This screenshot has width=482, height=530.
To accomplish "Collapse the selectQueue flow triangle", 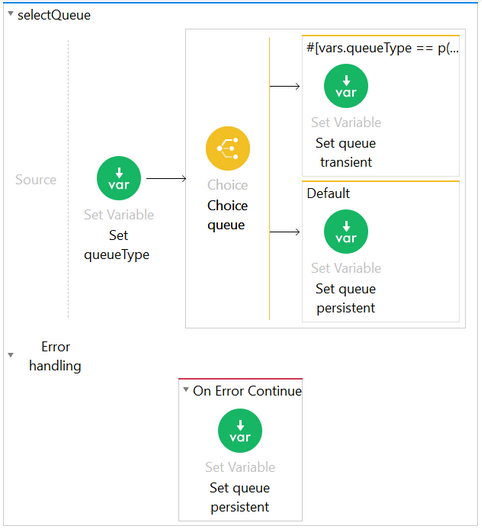I will point(11,14).
